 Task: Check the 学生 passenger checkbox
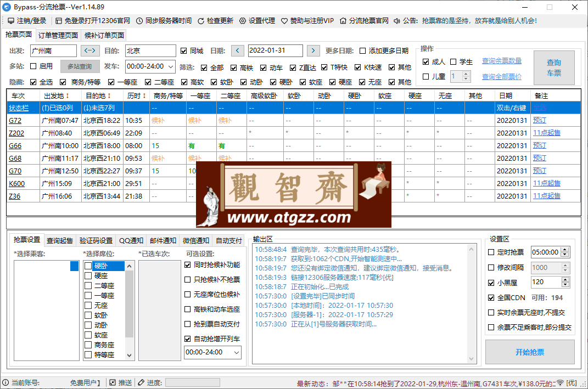click(x=453, y=62)
